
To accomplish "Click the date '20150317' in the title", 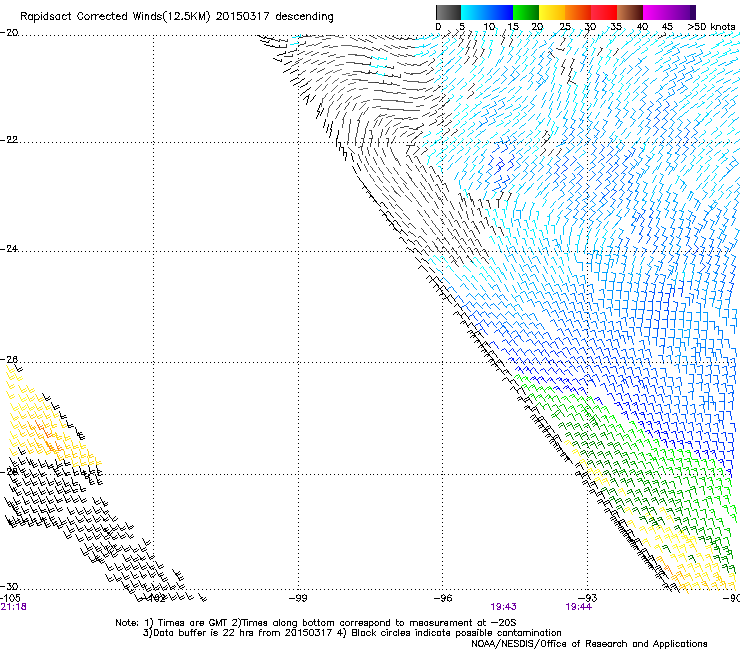I will coord(243,17).
